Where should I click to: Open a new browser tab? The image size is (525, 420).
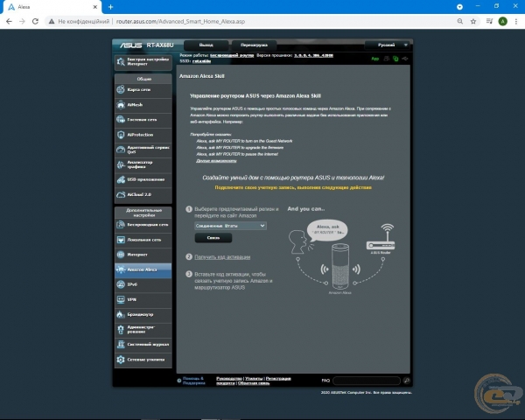(111, 7)
